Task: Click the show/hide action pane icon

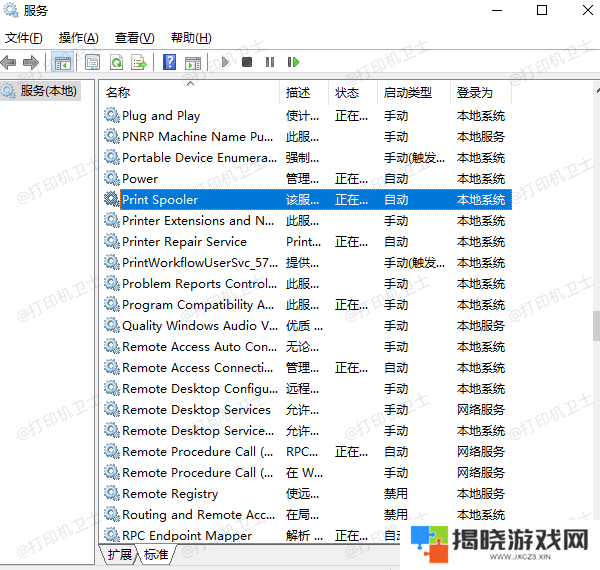Action: coord(192,63)
